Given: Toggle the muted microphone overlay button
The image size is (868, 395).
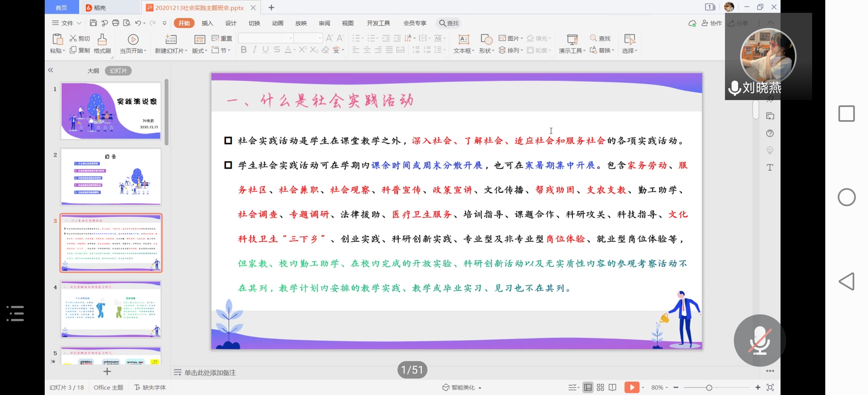Looking at the screenshot, I should coord(759,340).
